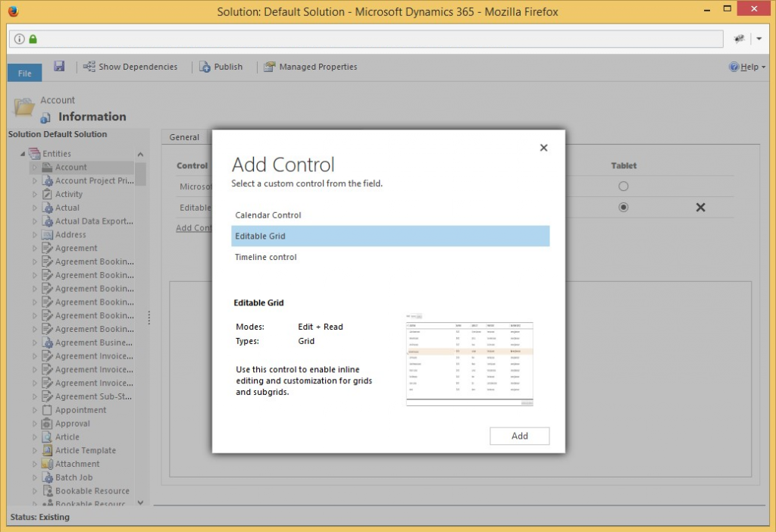
Task: Select the Tablet radio button for Editable Grid
Action: click(x=623, y=207)
